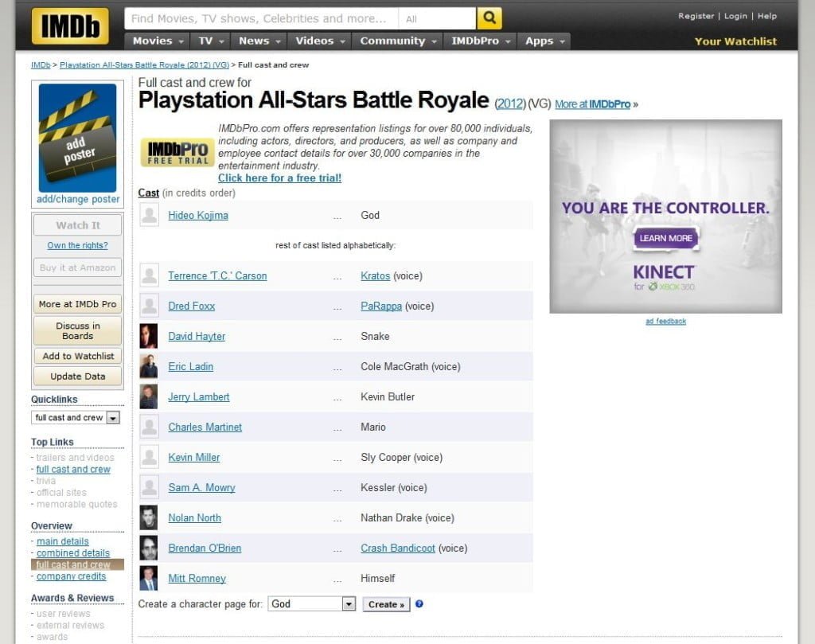This screenshot has width=815, height=644.
Task: Open Sam A. Mowry's placeholder photo icon
Action: (149, 487)
